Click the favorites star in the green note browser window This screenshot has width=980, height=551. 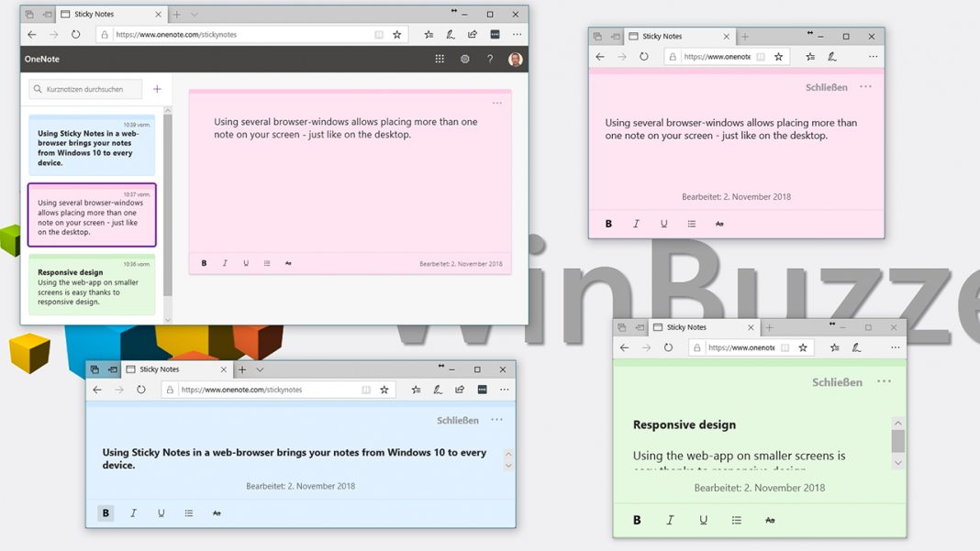point(803,347)
